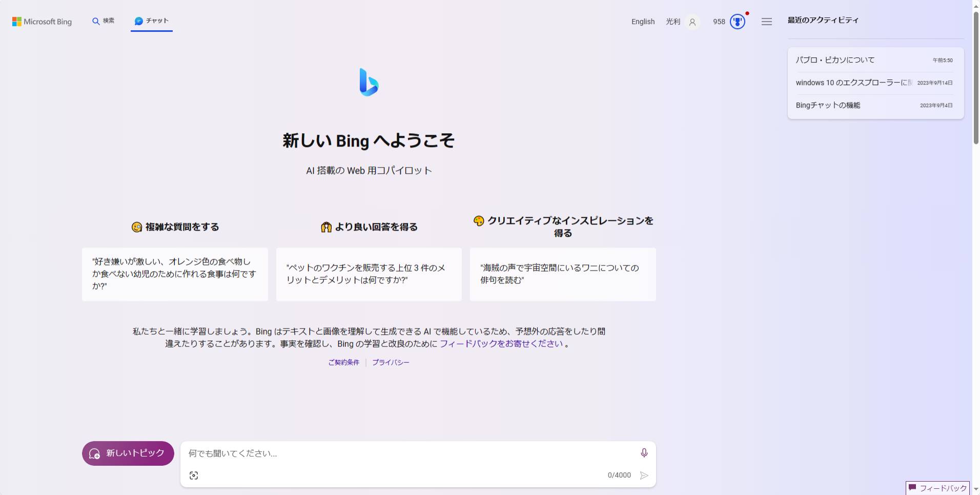Switch to the 検索 search tab

(103, 21)
